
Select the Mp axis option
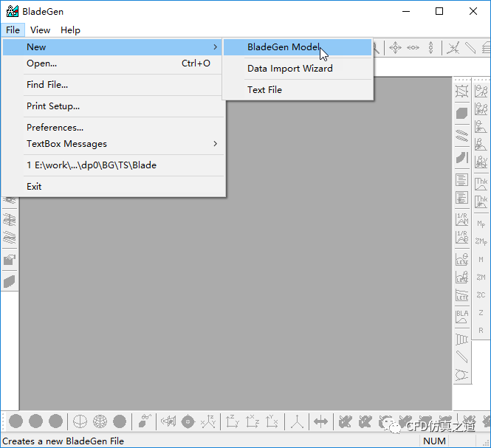click(x=481, y=224)
